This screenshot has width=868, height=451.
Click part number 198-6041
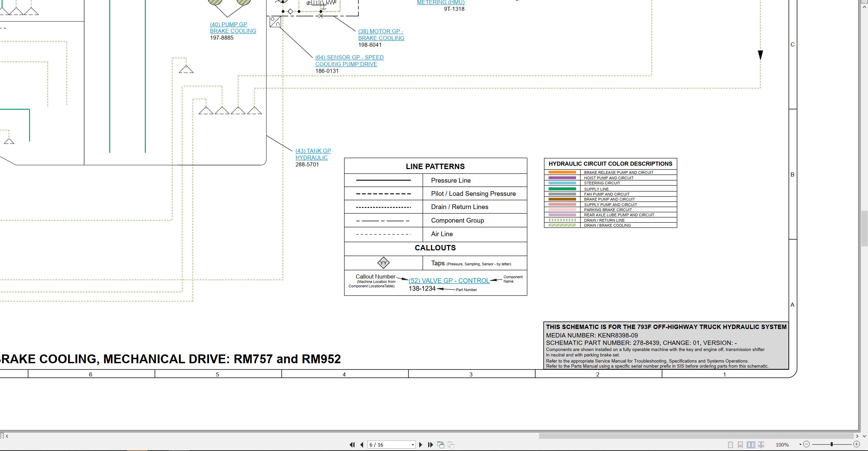click(370, 45)
